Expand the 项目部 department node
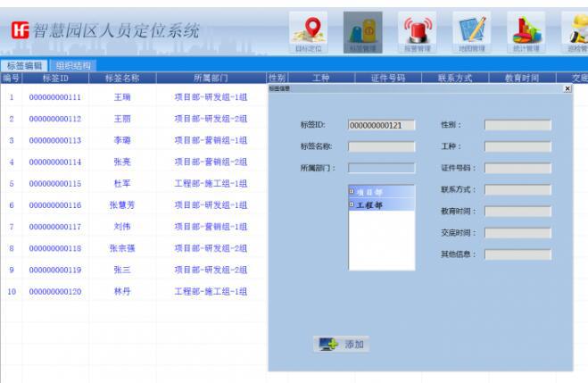Image resolution: width=588 pixels, height=383 pixels. tap(352, 191)
